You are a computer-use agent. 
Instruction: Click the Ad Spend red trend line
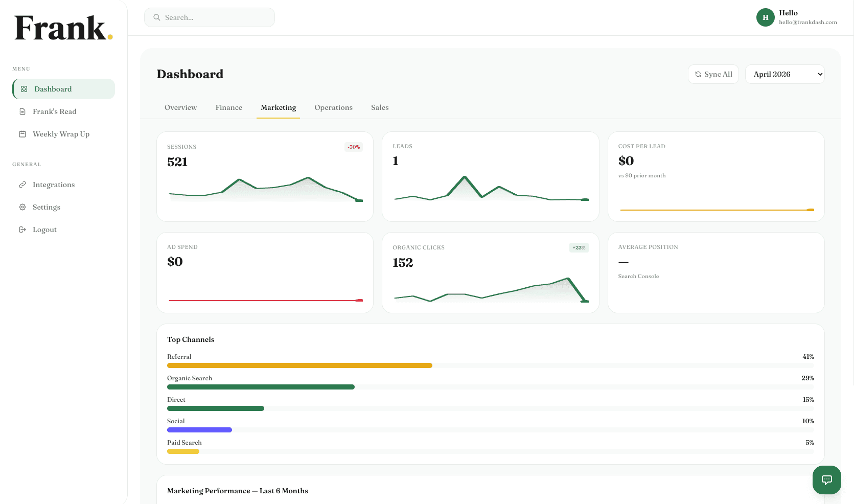coord(266,301)
